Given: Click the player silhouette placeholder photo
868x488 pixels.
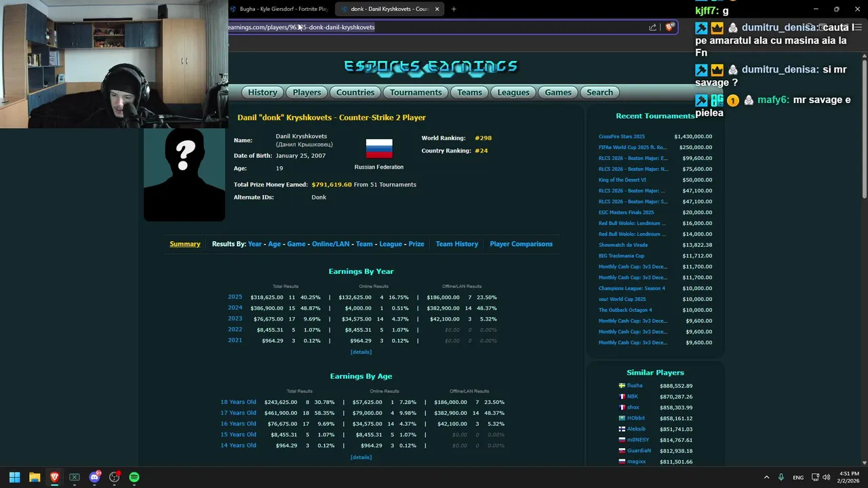Looking at the screenshot, I should (184, 175).
